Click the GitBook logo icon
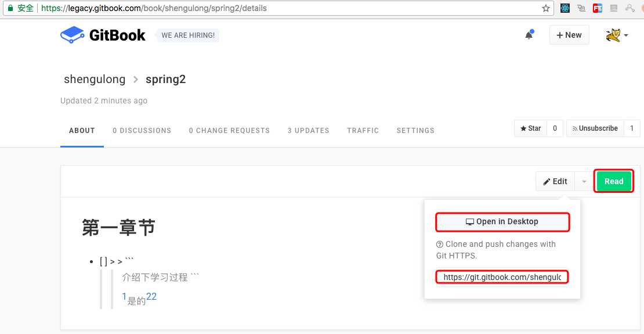The width and height of the screenshot is (644, 334). pos(73,35)
